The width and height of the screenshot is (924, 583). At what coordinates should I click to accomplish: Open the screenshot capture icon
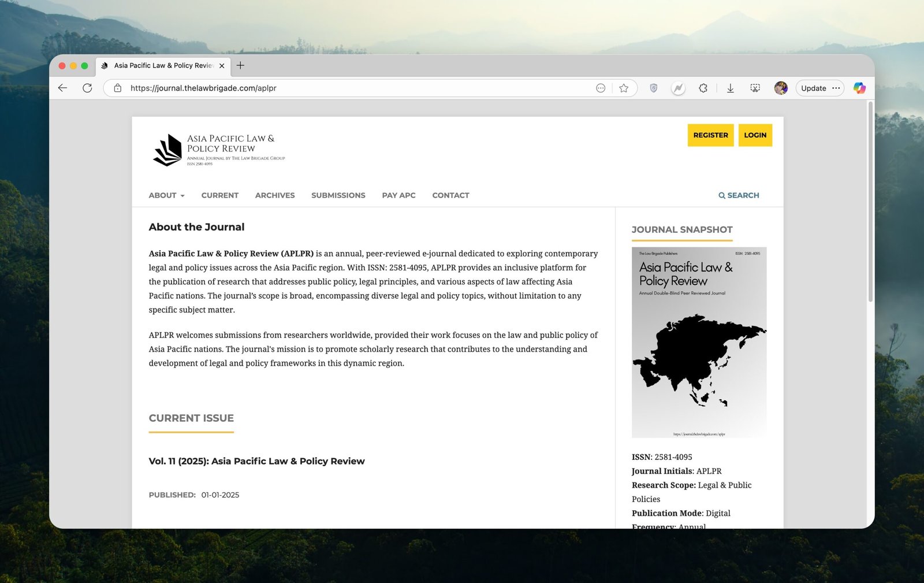(755, 88)
